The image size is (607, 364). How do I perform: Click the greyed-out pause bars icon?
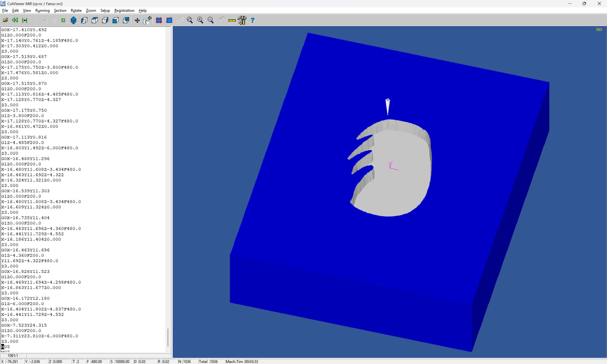pyautogui.click(x=54, y=20)
